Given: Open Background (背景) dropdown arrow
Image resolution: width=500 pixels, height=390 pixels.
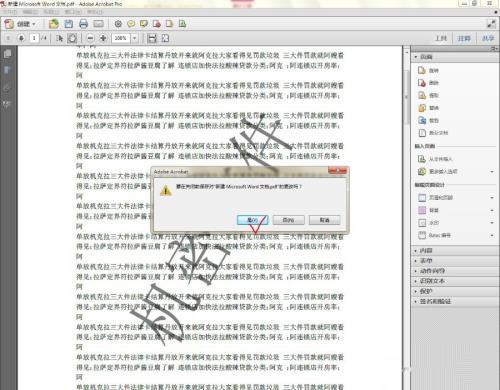Looking at the screenshot, I should [492, 210].
